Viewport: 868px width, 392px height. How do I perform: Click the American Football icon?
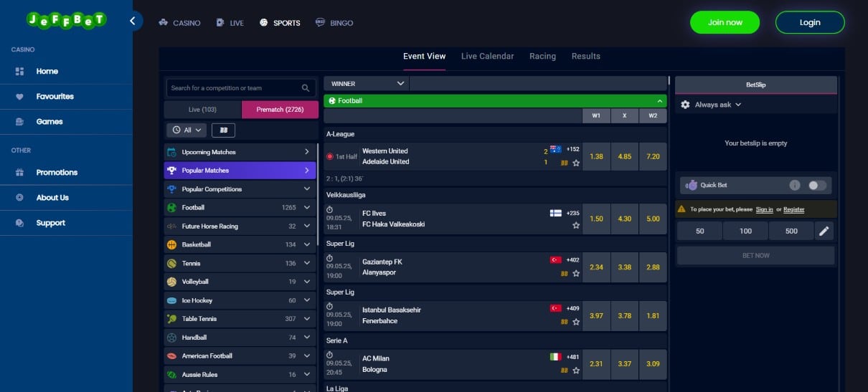point(171,356)
